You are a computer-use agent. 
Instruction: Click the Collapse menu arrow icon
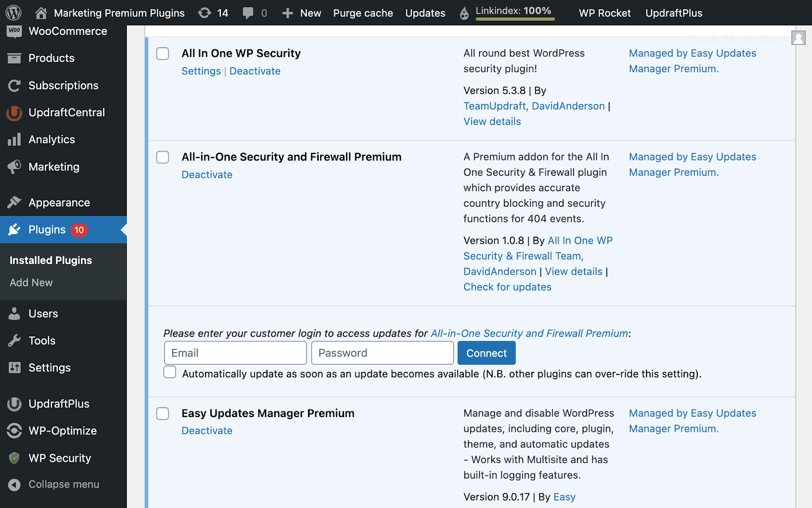click(x=14, y=485)
